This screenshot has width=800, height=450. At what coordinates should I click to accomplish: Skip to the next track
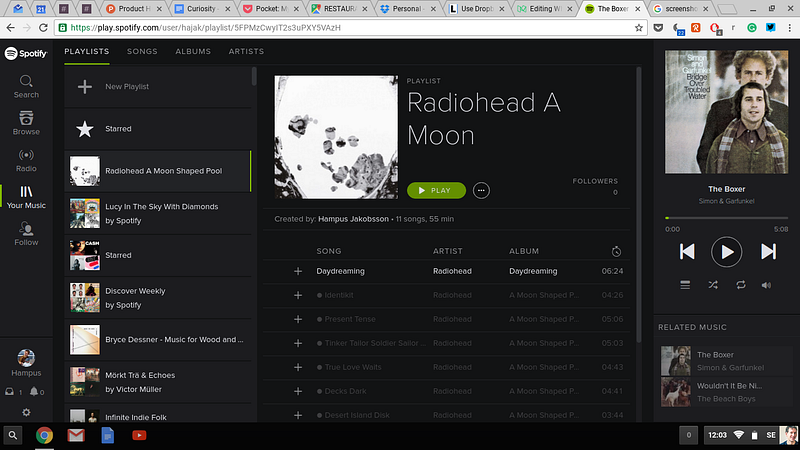(x=768, y=252)
